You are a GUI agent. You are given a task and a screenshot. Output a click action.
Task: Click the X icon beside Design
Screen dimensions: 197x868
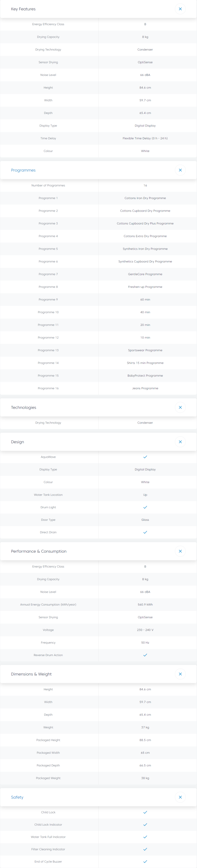[180, 442]
